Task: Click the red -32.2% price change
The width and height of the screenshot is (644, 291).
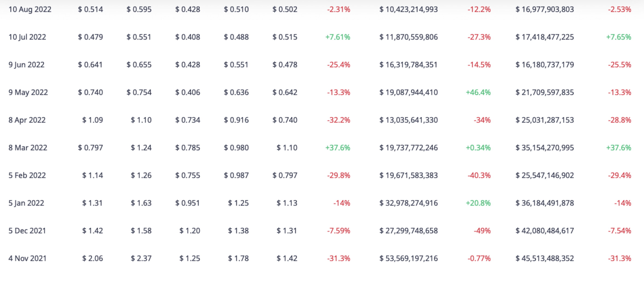Action: pos(339,120)
